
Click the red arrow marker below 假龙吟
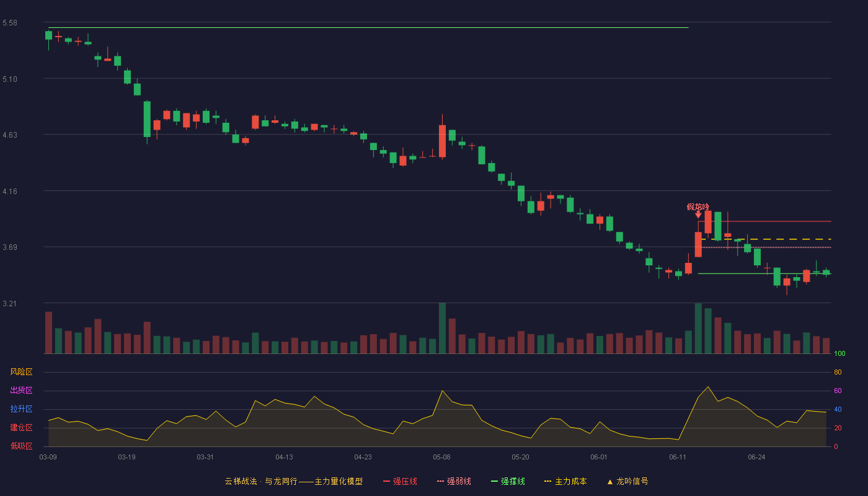[x=698, y=215]
